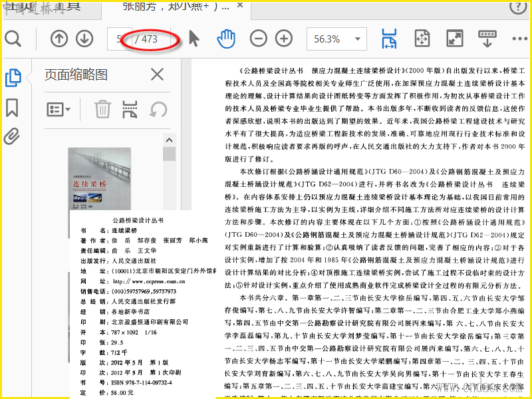This screenshot has width=532, height=399.
Task: Click the http://www.ccpress.com.cn website address
Action: 149,281
